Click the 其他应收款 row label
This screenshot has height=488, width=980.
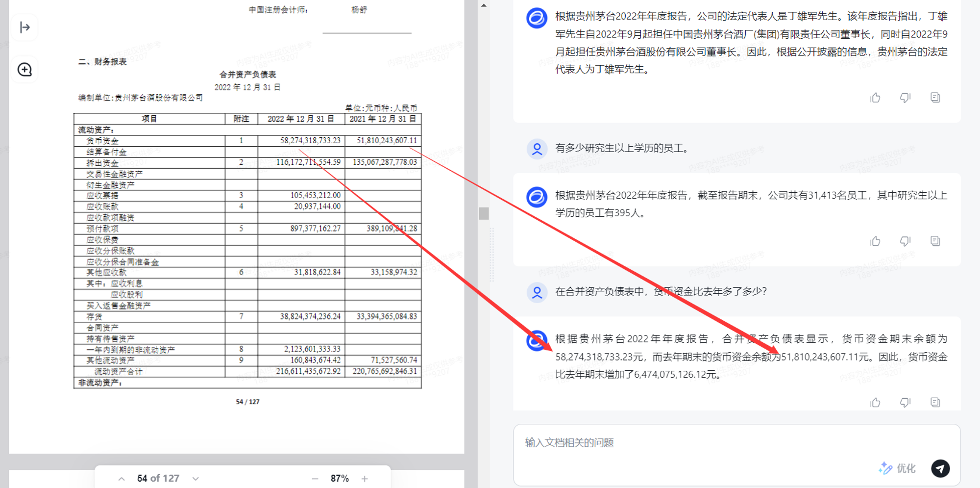pyautogui.click(x=106, y=273)
